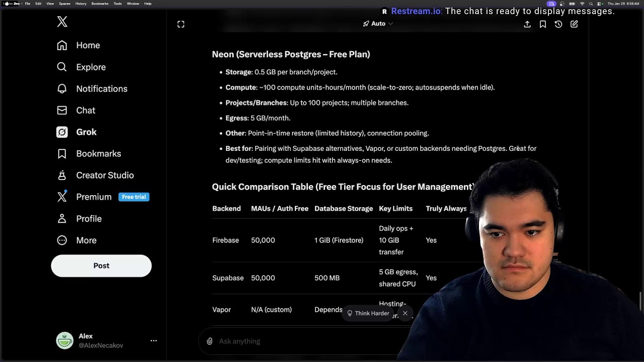Attach a file with the paperclip icon

[x=209, y=341]
